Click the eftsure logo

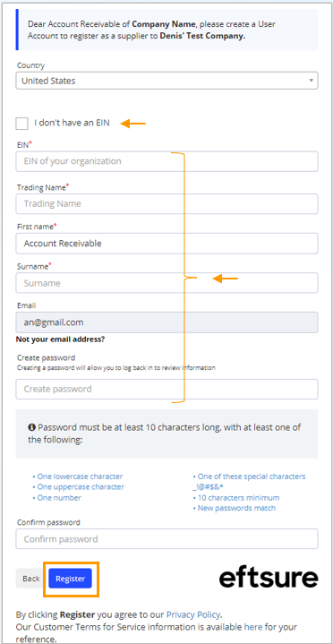coord(269,578)
